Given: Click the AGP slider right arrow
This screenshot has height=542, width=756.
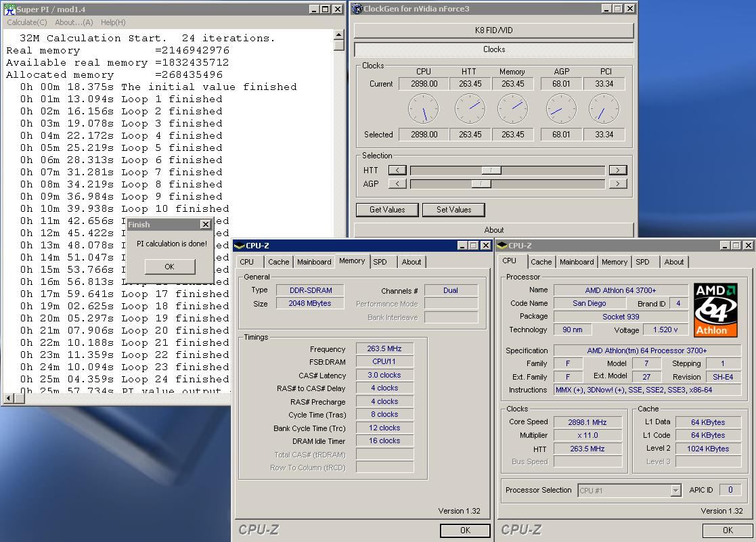Looking at the screenshot, I should 617,183.
